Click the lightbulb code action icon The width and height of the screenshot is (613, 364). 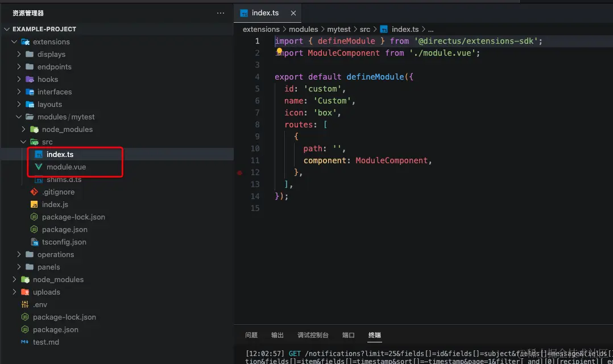(279, 51)
